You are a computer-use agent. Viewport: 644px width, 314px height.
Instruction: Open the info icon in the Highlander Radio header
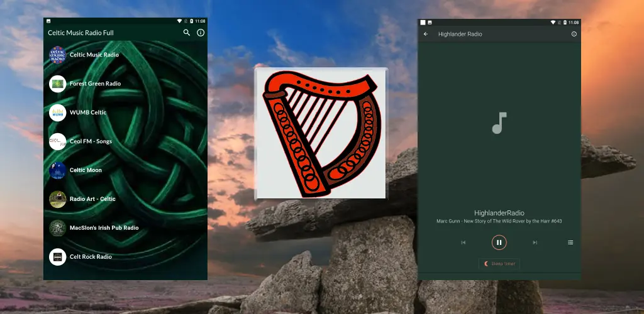[x=574, y=34]
